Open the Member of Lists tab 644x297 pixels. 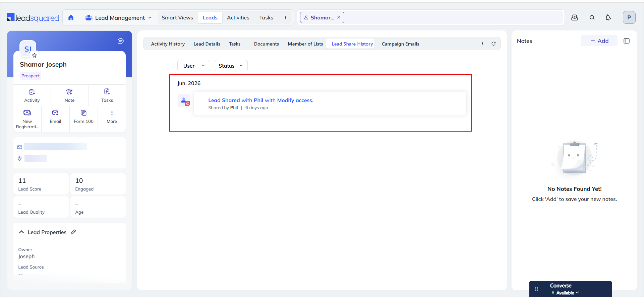point(305,44)
